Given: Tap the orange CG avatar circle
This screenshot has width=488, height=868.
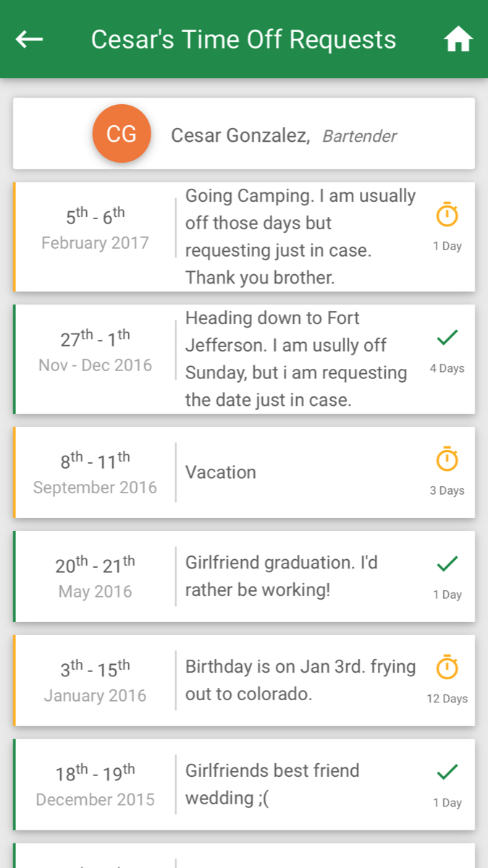Looking at the screenshot, I should click(121, 134).
